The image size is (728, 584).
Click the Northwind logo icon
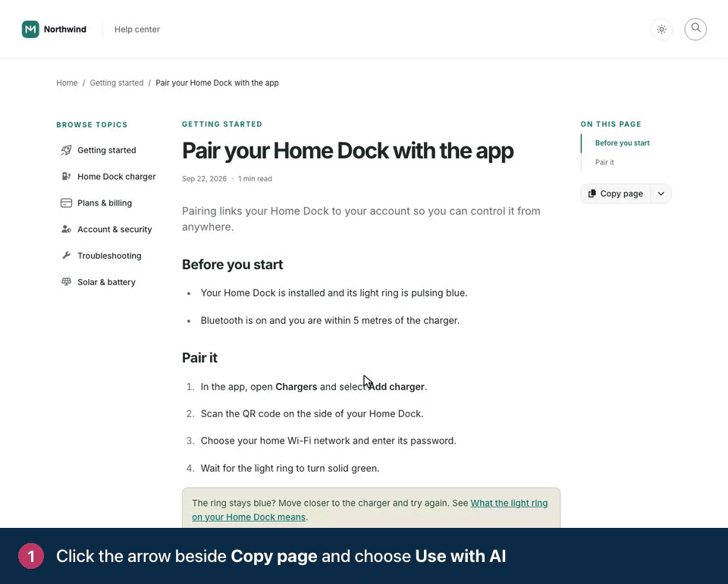30,30
